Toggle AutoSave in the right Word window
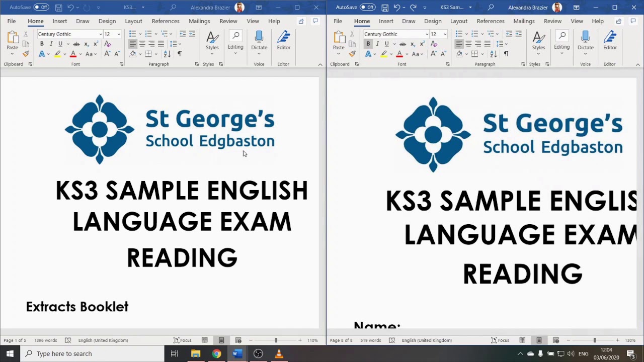 point(368,8)
